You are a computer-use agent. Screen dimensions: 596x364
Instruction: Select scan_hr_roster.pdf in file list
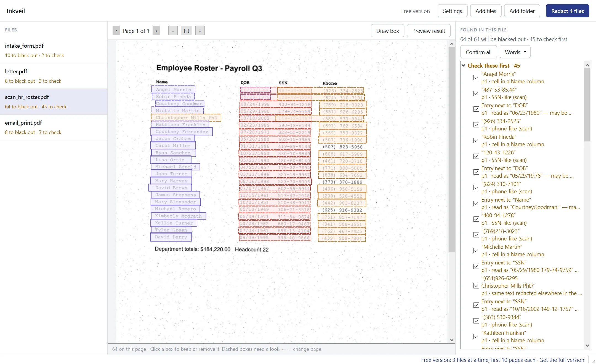click(x=54, y=102)
